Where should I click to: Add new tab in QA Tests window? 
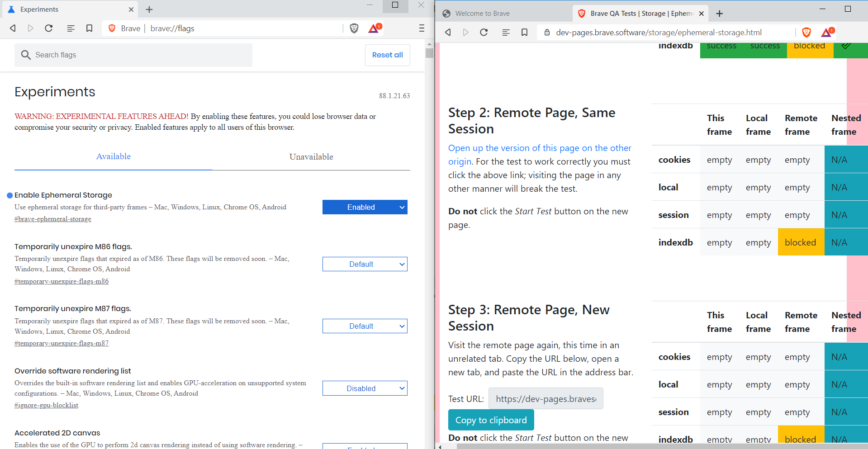[x=720, y=14]
